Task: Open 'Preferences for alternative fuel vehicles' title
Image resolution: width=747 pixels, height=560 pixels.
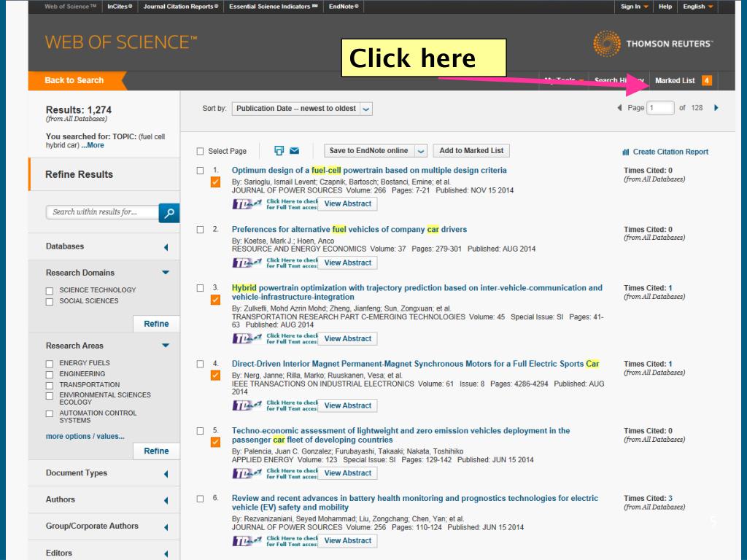Action: [349, 229]
